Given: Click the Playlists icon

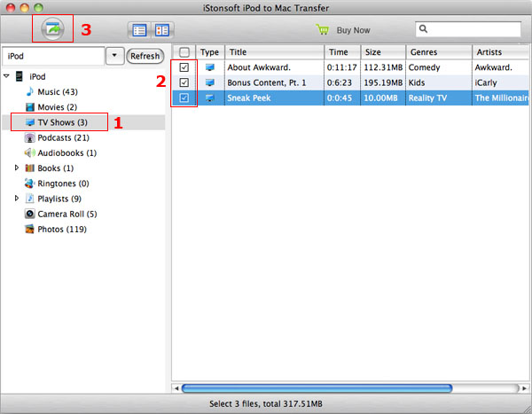Looking at the screenshot, I should coord(30,199).
